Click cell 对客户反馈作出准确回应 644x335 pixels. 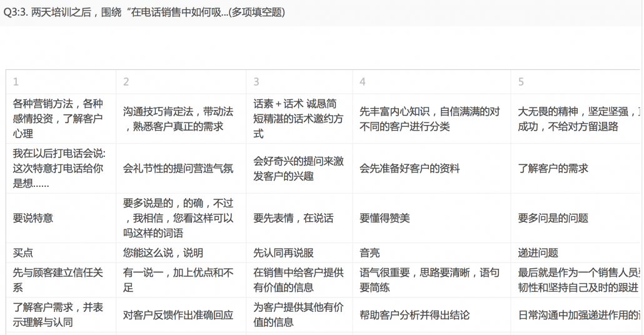pyautogui.click(x=181, y=314)
